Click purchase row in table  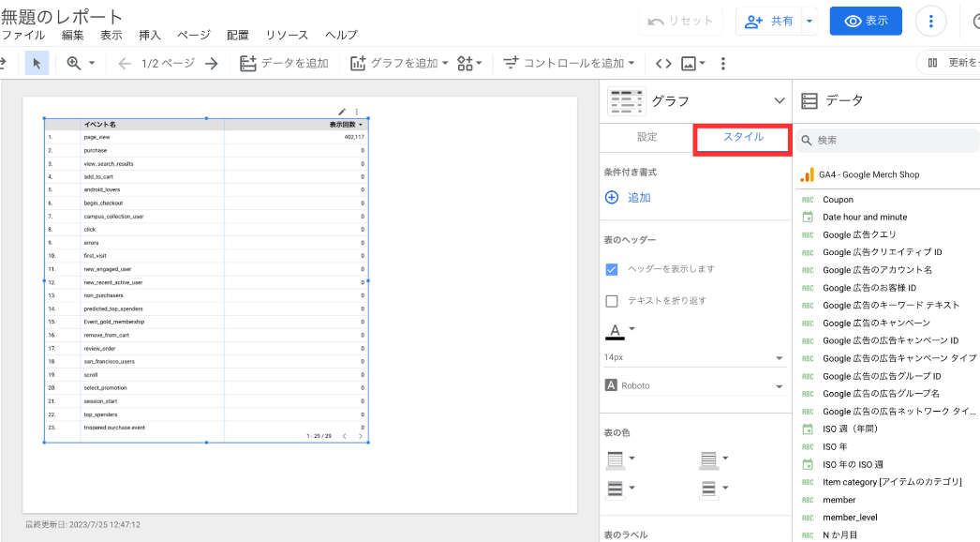[x=206, y=150]
